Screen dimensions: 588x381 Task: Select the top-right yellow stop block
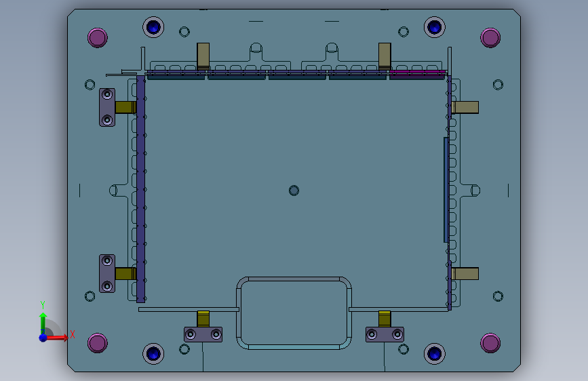point(385,56)
